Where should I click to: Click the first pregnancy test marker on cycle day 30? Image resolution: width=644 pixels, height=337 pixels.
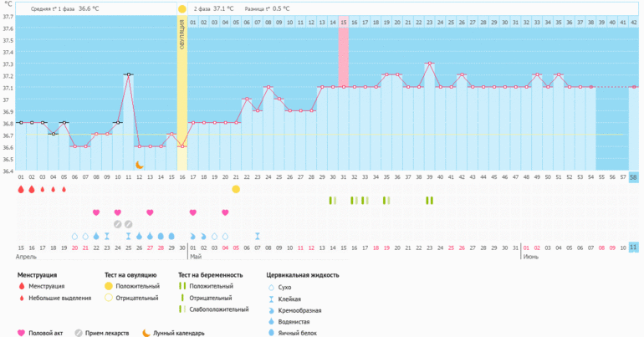(x=332, y=201)
